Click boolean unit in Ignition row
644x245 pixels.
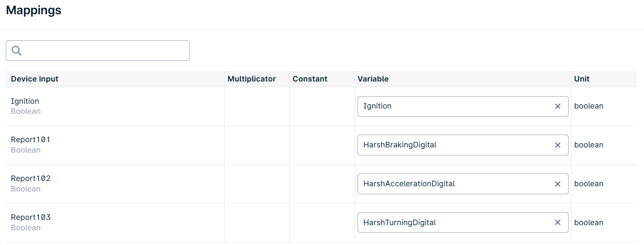pyautogui.click(x=589, y=106)
